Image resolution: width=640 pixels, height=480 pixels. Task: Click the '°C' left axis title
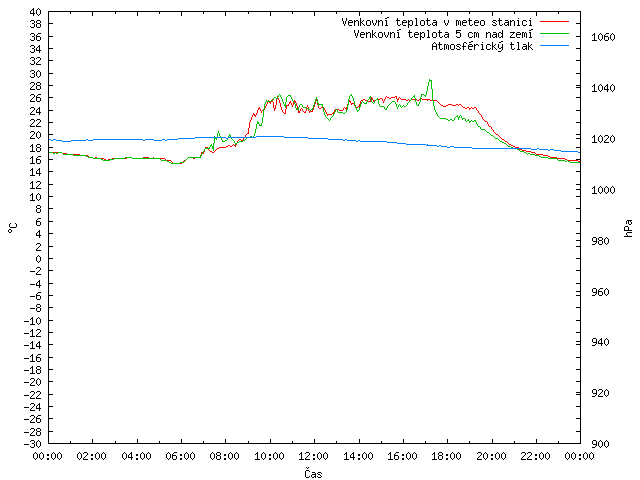[x=13, y=228]
